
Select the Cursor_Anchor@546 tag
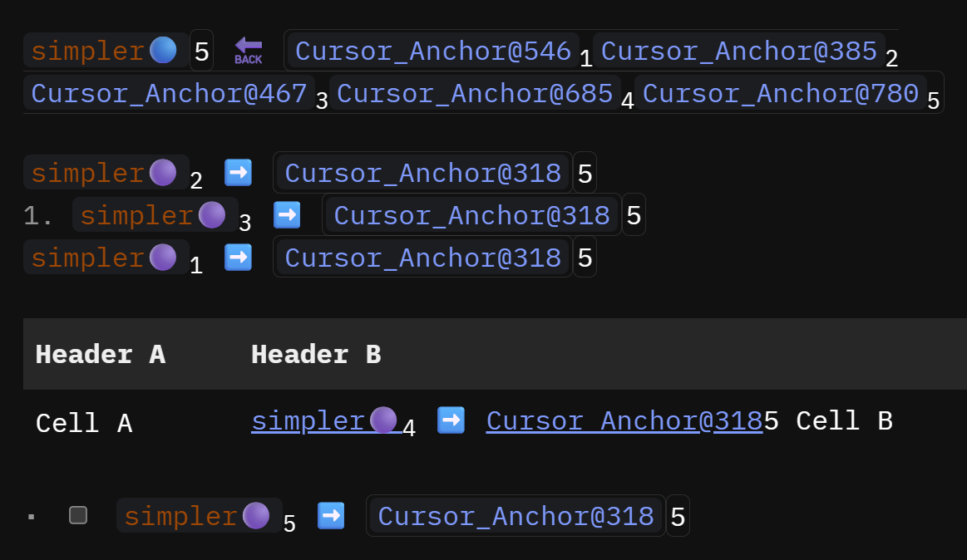(432, 52)
